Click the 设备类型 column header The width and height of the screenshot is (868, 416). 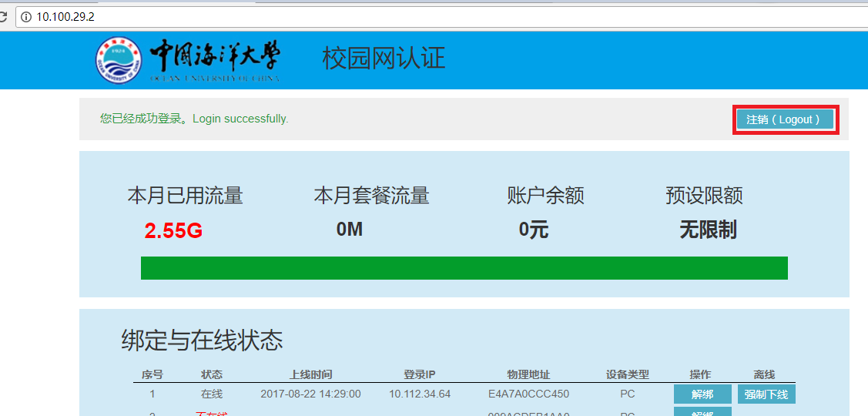(627, 374)
